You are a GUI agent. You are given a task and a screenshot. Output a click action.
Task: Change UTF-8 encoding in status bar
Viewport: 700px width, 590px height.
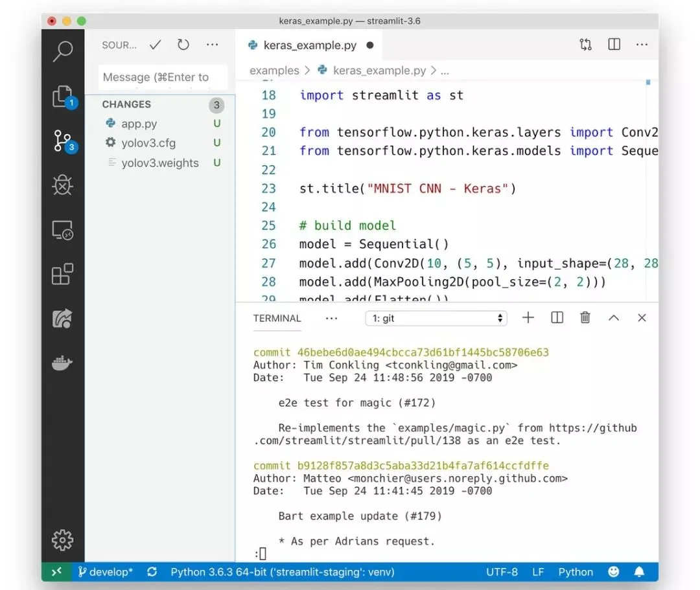(502, 572)
